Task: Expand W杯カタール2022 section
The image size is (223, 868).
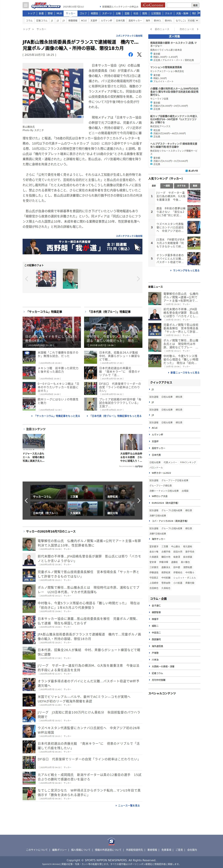Action: point(174,473)
